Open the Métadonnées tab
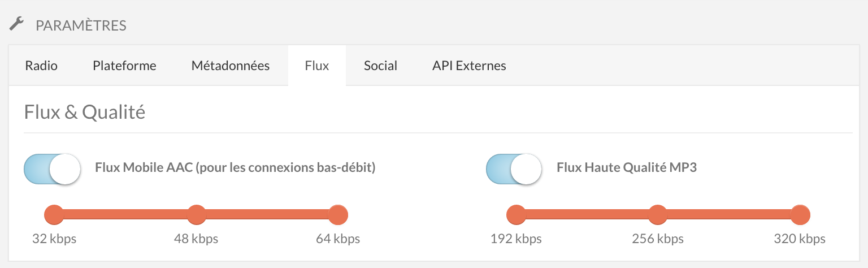 tap(231, 66)
